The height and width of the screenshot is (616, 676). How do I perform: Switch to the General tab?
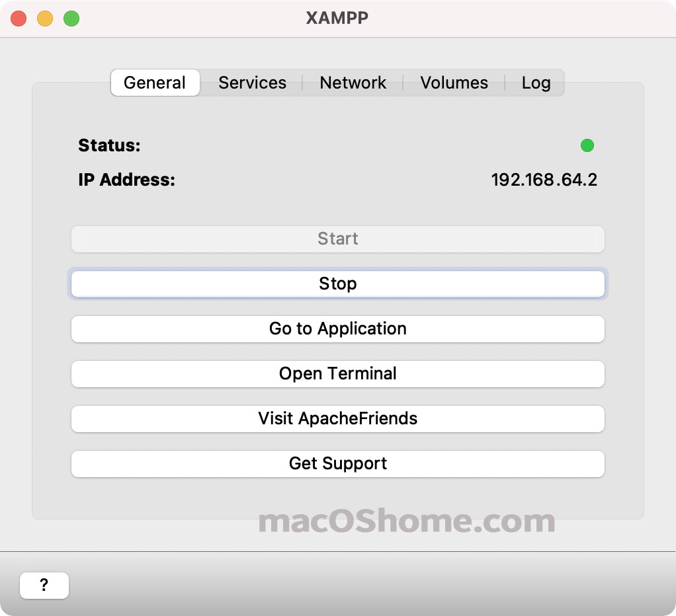point(155,83)
